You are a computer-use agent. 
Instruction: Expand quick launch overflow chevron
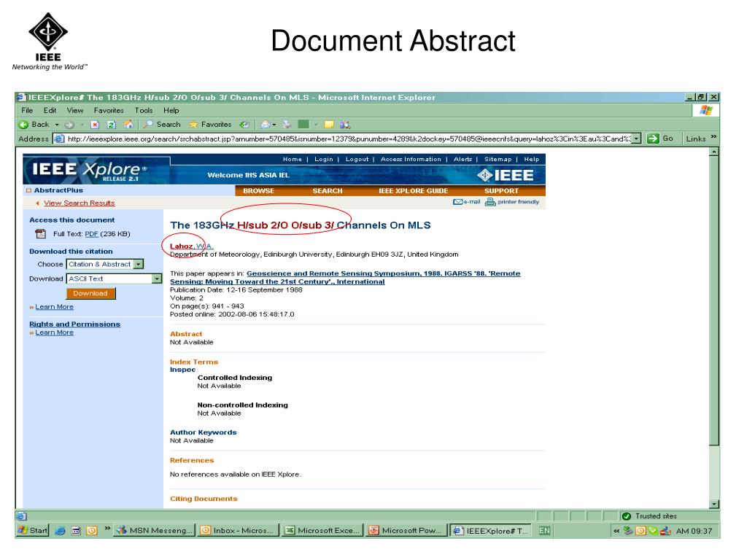(x=107, y=529)
